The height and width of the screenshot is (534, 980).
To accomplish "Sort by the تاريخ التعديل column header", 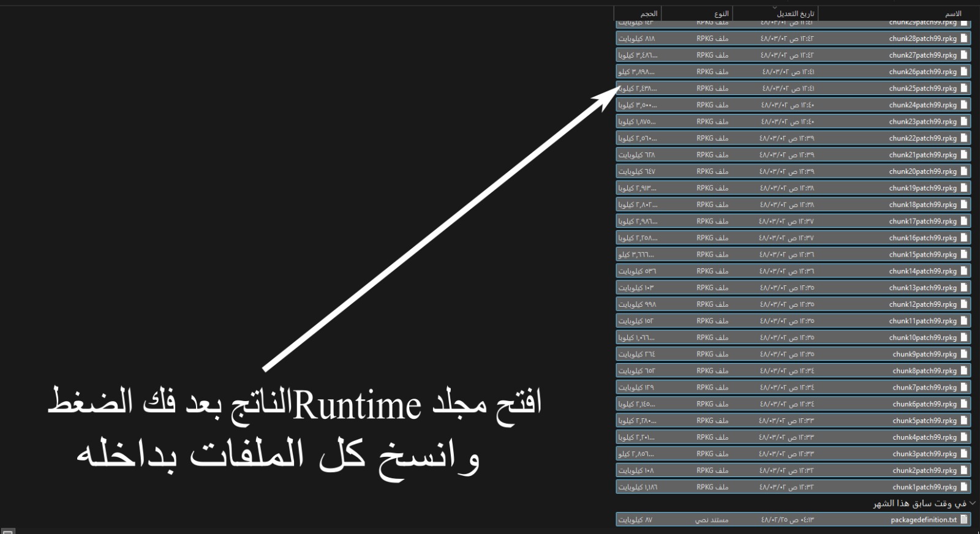I will point(796,13).
